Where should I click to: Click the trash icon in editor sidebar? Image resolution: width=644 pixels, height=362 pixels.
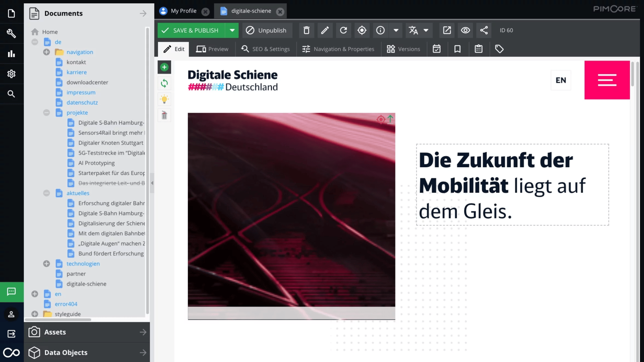164,115
